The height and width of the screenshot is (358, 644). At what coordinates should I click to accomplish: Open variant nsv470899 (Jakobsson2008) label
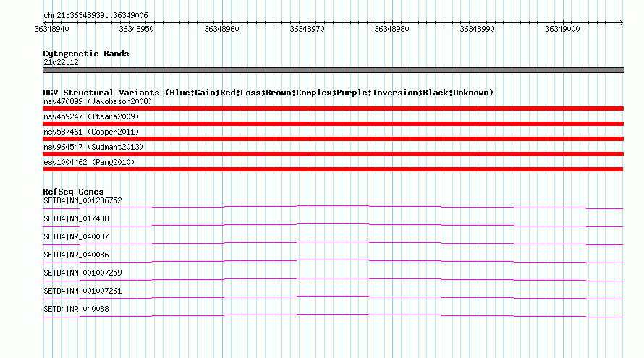coord(98,101)
